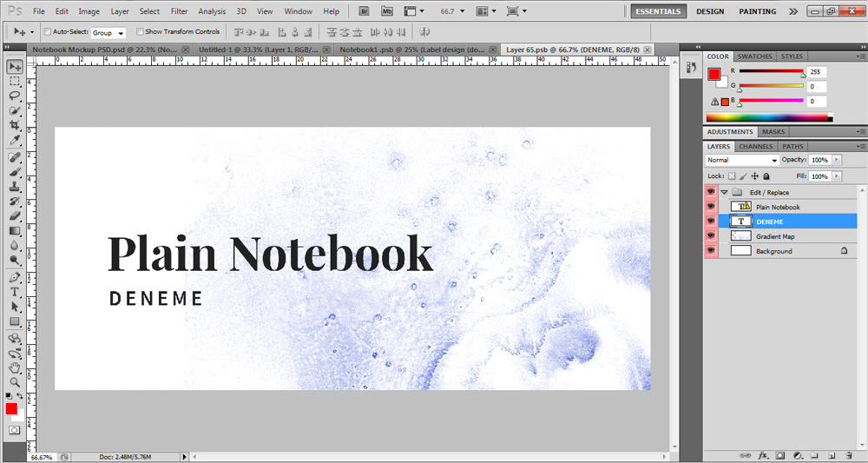Select the Lasso tool

tap(15, 96)
